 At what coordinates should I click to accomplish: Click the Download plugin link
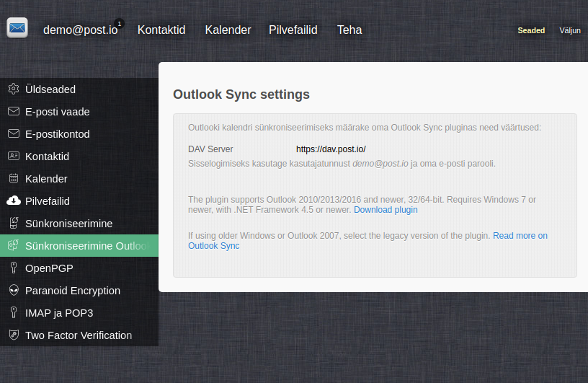(x=386, y=209)
